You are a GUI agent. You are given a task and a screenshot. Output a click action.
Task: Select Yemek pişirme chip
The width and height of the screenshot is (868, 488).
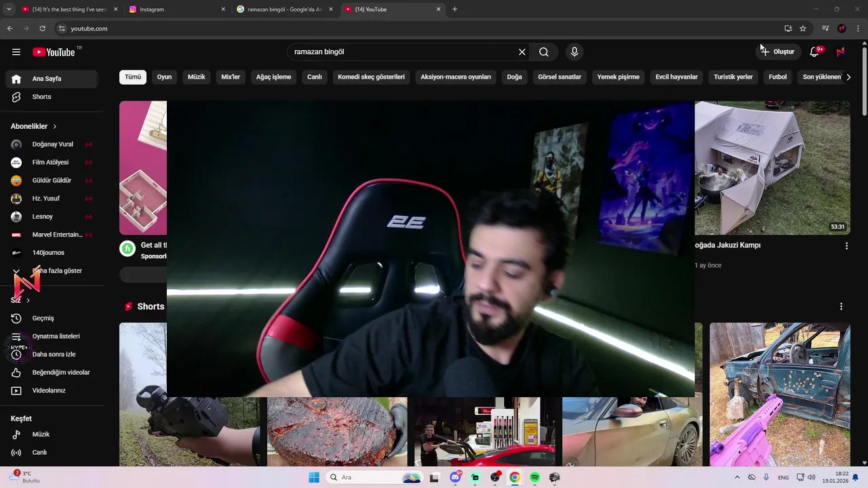618,77
